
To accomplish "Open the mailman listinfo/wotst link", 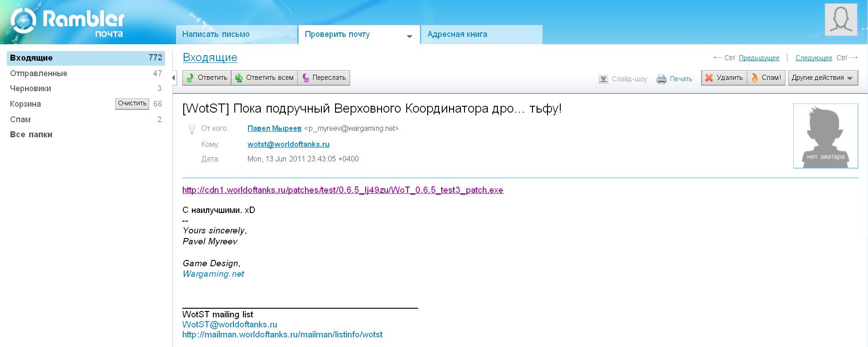I will 283,335.
